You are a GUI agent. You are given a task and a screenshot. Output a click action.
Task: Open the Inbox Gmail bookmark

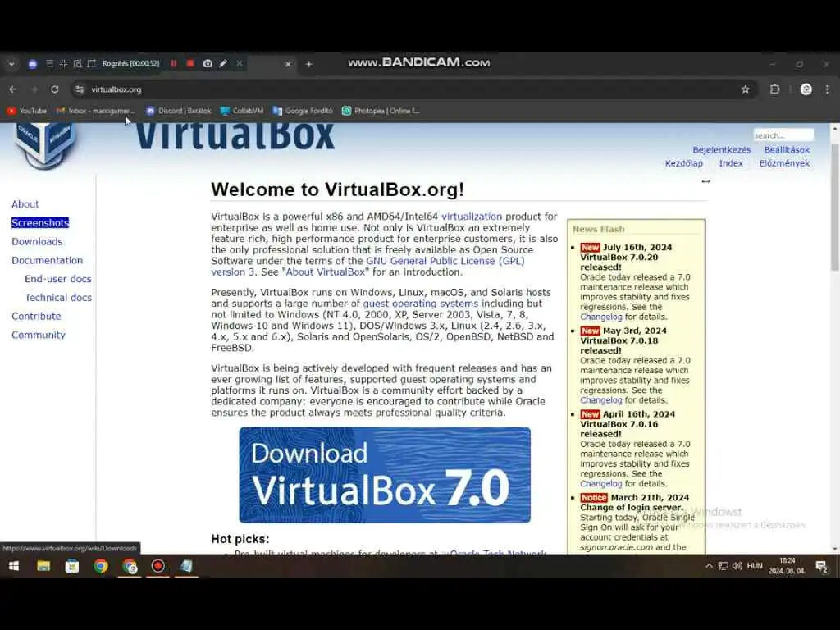point(95,111)
